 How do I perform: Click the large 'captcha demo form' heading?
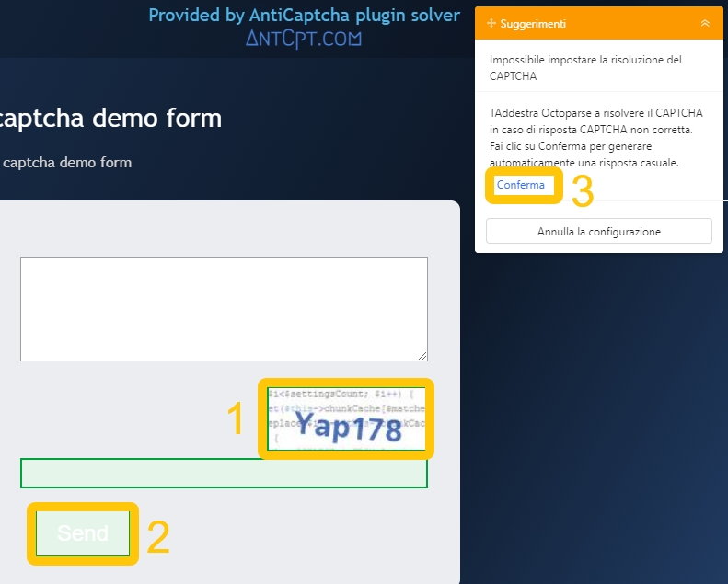pos(110,119)
